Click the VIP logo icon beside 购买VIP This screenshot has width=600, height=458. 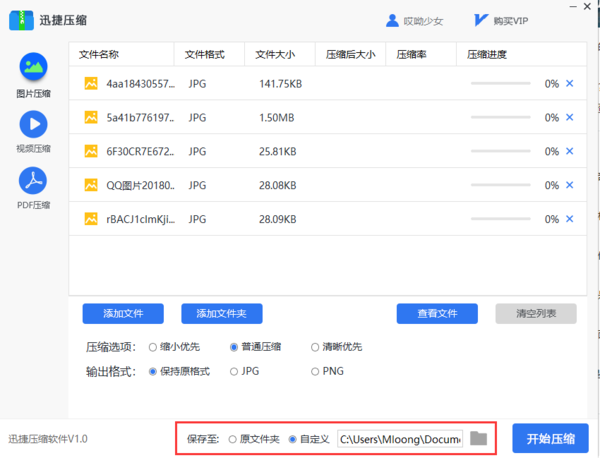(481, 20)
